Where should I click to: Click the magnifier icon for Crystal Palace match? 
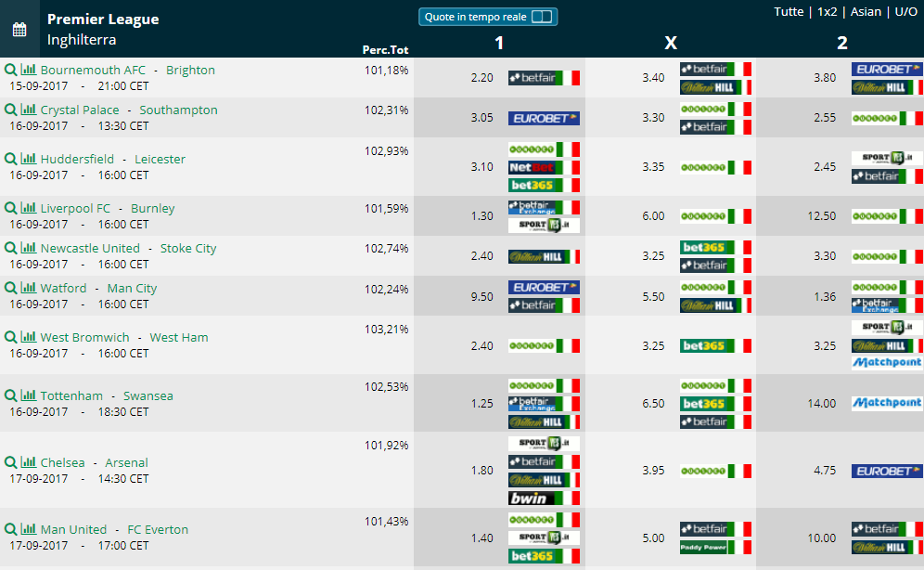10,110
